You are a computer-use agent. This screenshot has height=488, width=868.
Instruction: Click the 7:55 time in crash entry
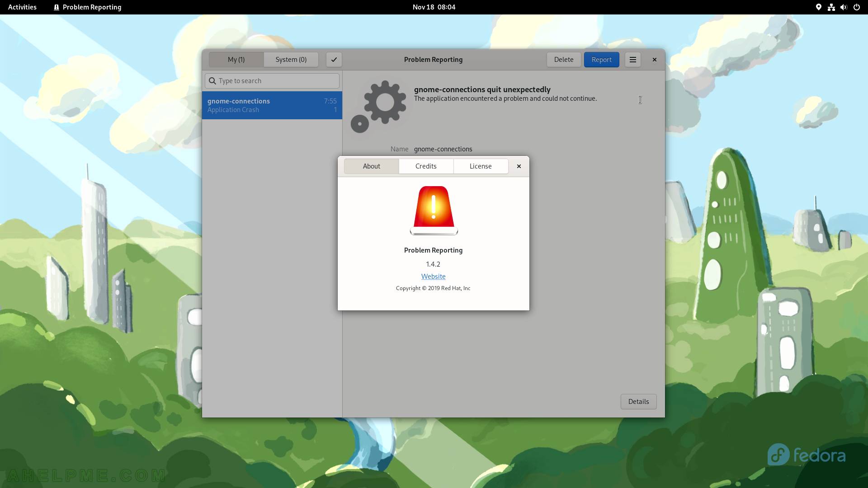[x=330, y=101]
